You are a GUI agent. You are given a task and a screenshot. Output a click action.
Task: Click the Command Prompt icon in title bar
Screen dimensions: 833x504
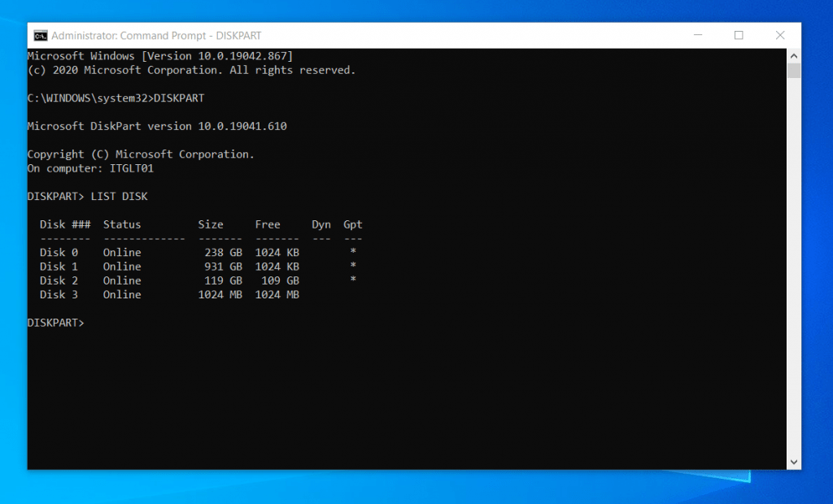click(41, 36)
